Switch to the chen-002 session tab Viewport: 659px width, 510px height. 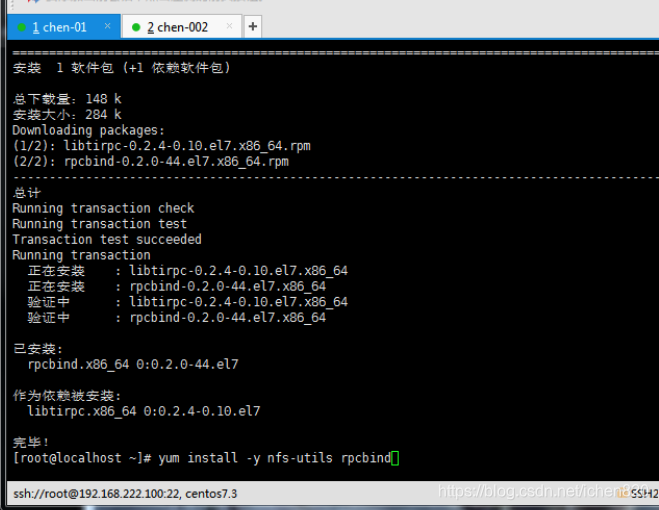[x=182, y=27]
